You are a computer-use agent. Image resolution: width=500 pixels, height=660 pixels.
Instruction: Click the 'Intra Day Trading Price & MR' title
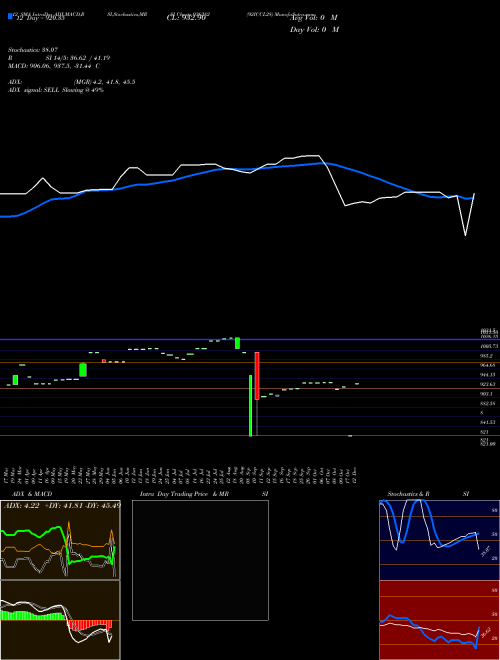185,494
